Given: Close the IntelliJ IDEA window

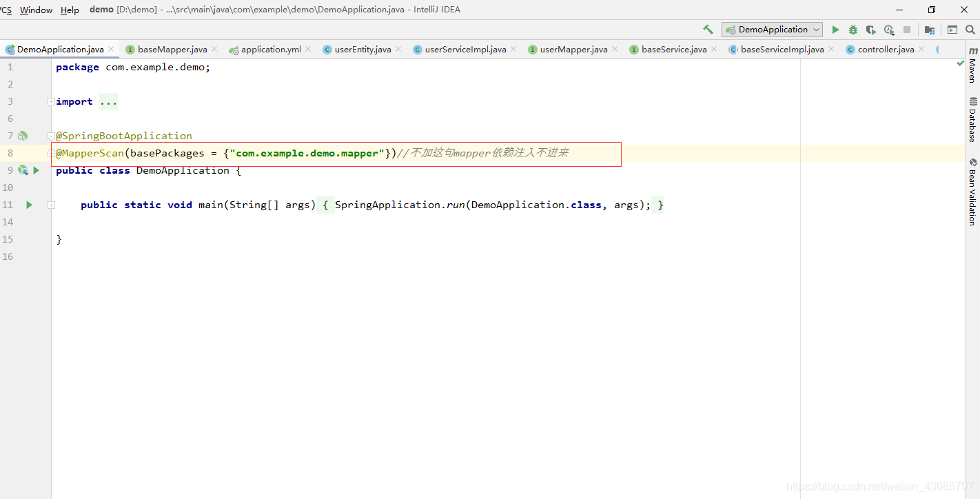Looking at the screenshot, I should coord(964,10).
